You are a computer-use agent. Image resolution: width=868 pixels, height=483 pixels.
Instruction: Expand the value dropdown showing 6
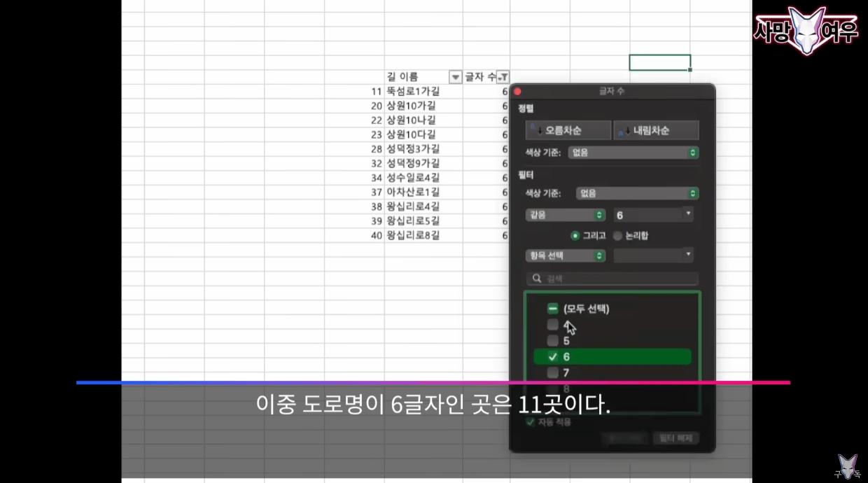coord(689,215)
